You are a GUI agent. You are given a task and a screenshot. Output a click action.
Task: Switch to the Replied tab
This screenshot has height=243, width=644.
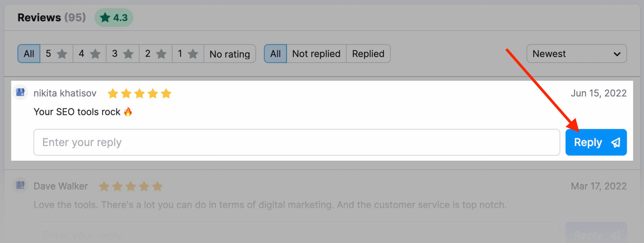368,54
